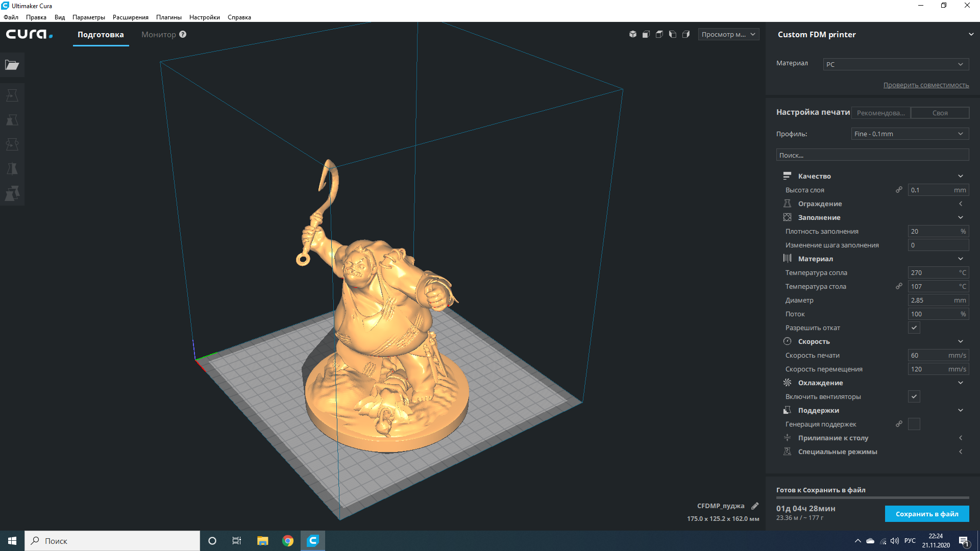Click the help icon next to Монитор
This screenshot has height=551, width=980.
tap(183, 34)
